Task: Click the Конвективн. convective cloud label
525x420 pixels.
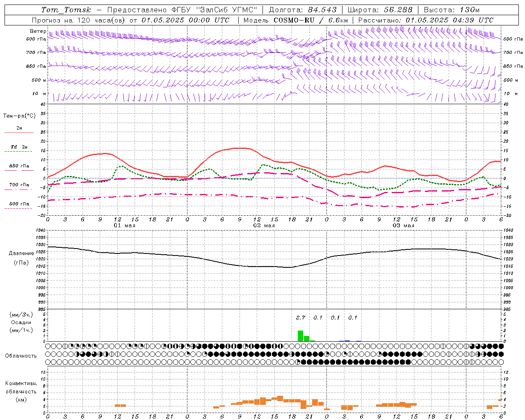Action: [21, 383]
